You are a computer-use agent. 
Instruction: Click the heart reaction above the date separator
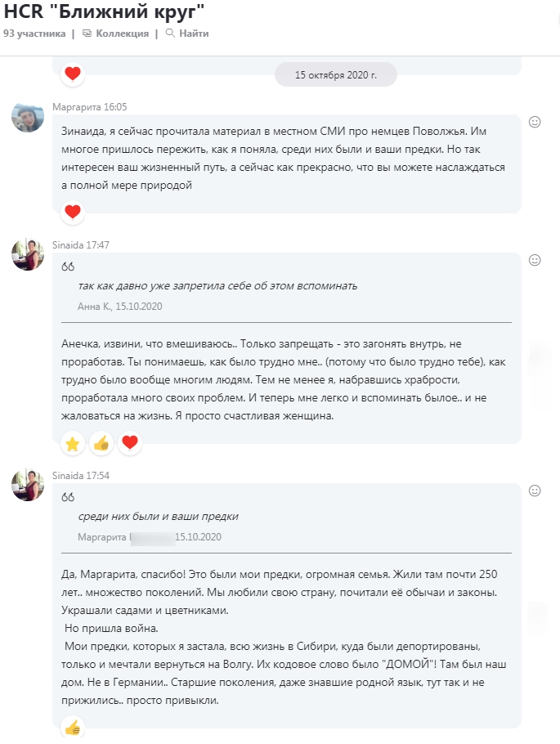[73, 74]
